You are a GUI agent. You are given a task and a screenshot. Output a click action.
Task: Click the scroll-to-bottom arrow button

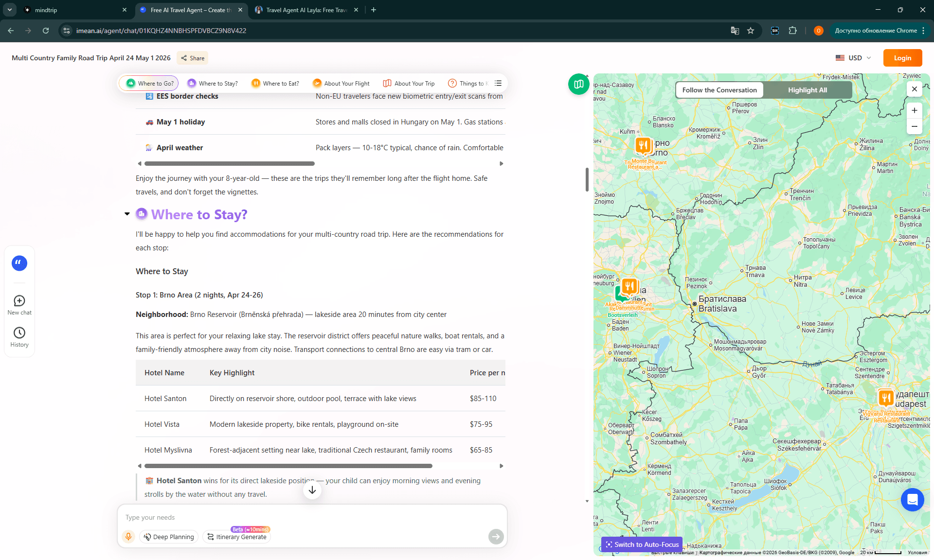(312, 490)
